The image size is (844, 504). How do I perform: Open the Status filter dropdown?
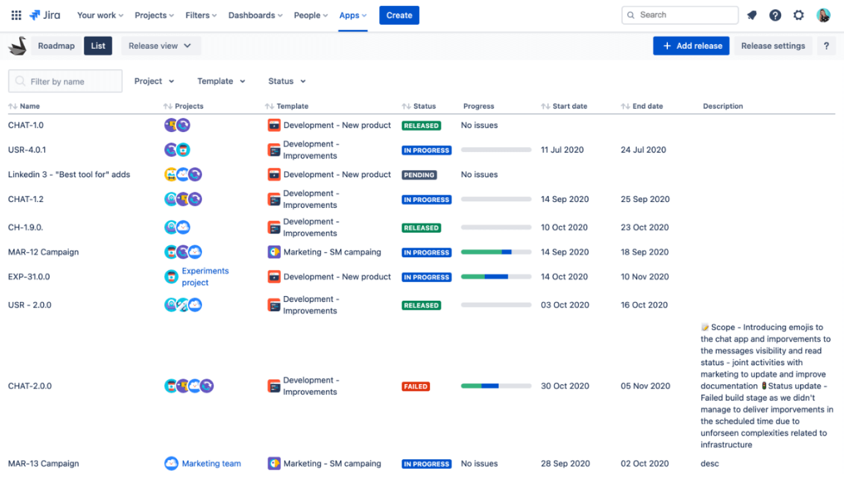287,81
